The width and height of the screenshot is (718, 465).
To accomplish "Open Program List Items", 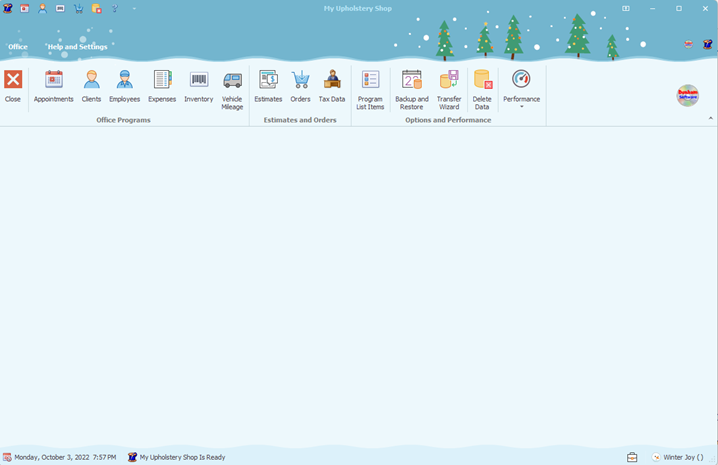I will [x=370, y=88].
